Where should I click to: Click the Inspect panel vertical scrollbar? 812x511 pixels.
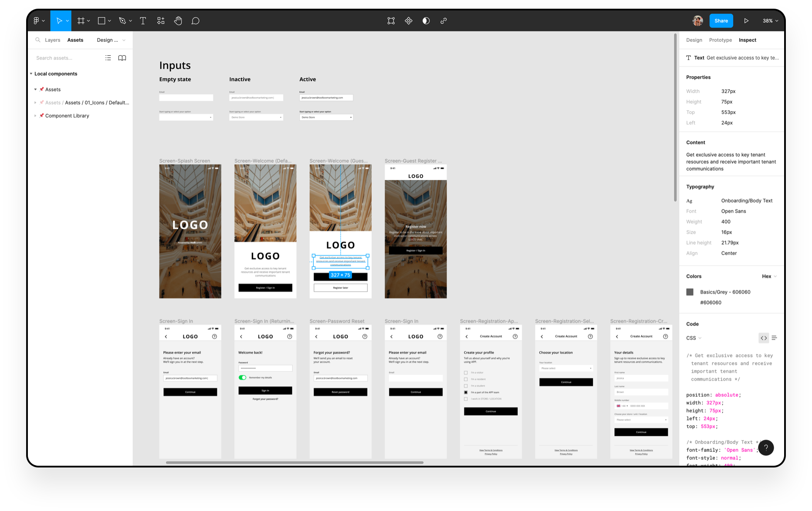point(675,118)
